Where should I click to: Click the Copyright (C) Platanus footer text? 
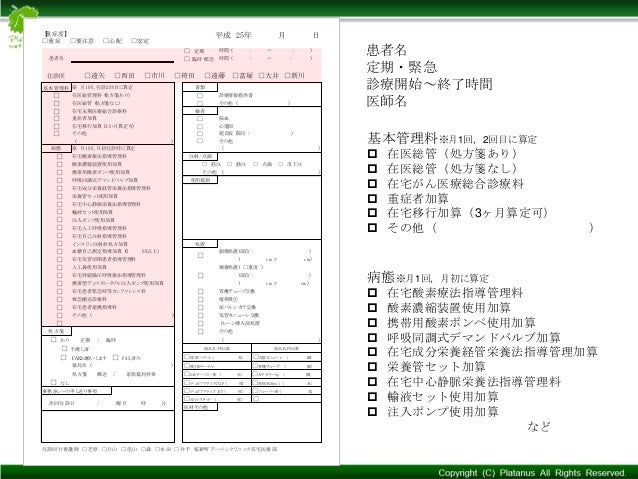tap(532, 473)
